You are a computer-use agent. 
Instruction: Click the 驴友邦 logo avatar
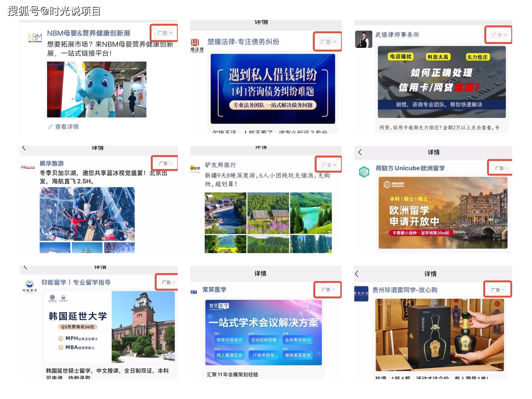[x=195, y=169]
